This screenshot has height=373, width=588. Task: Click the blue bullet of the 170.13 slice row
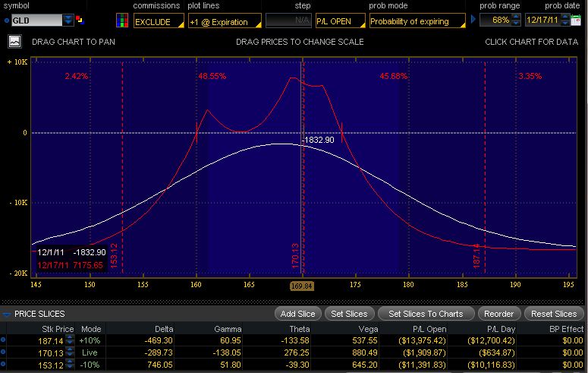(x=3, y=352)
